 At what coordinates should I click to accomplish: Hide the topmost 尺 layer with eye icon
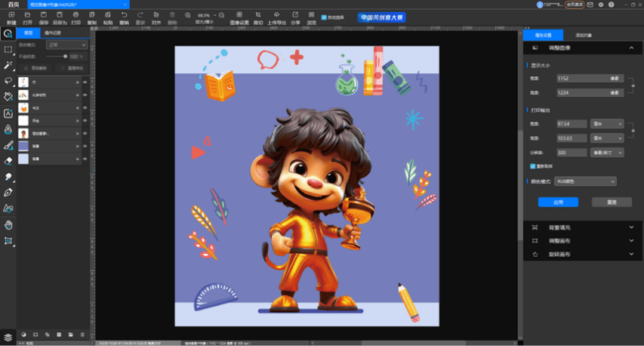point(85,82)
